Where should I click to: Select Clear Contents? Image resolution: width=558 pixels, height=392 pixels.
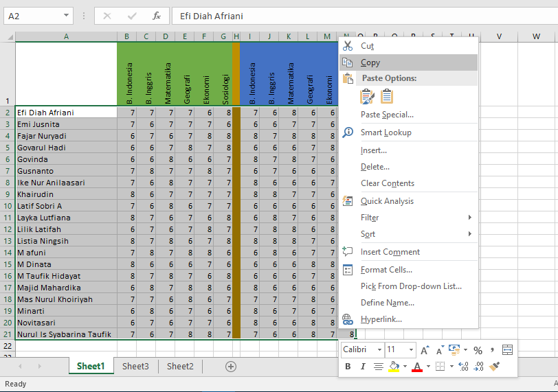click(408, 183)
